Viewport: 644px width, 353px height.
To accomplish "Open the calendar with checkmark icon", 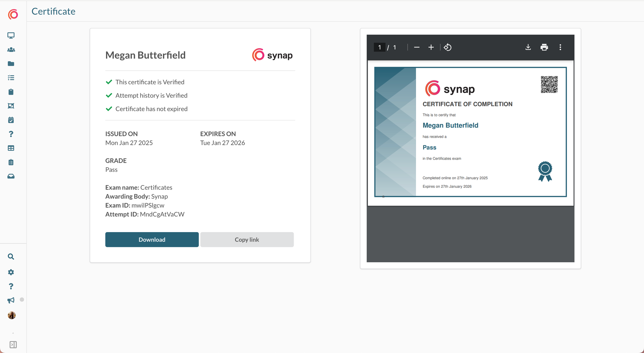I will point(11,120).
